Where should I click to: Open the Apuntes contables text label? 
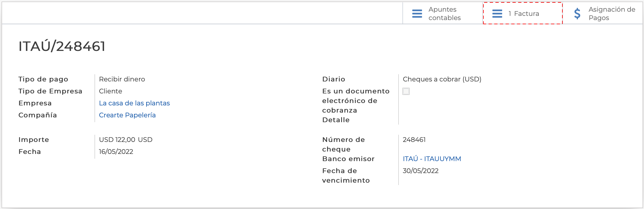[x=444, y=14]
